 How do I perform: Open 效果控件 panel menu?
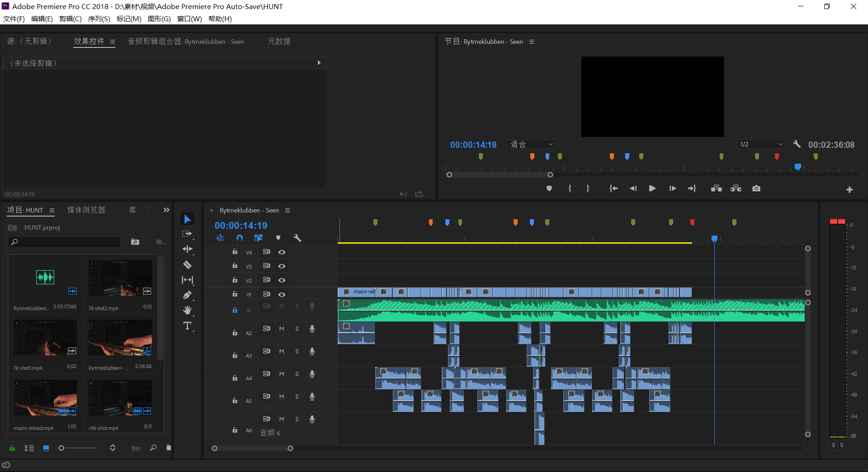113,42
